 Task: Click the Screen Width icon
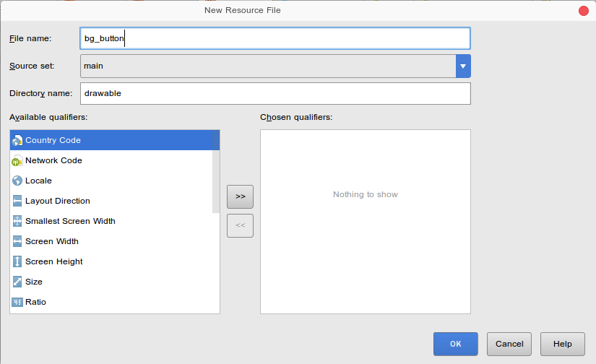(17, 241)
